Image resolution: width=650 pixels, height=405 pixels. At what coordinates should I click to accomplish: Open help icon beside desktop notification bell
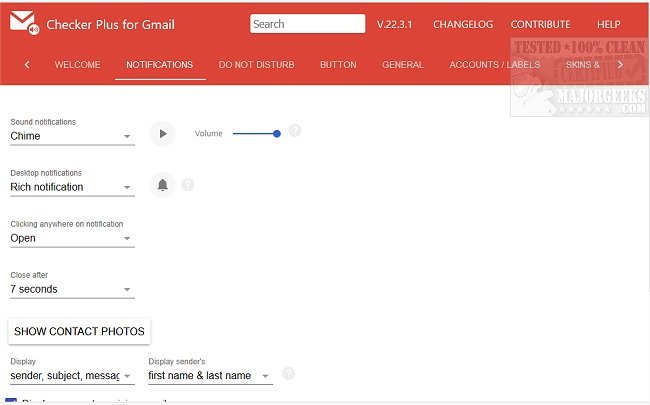point(188,184)
